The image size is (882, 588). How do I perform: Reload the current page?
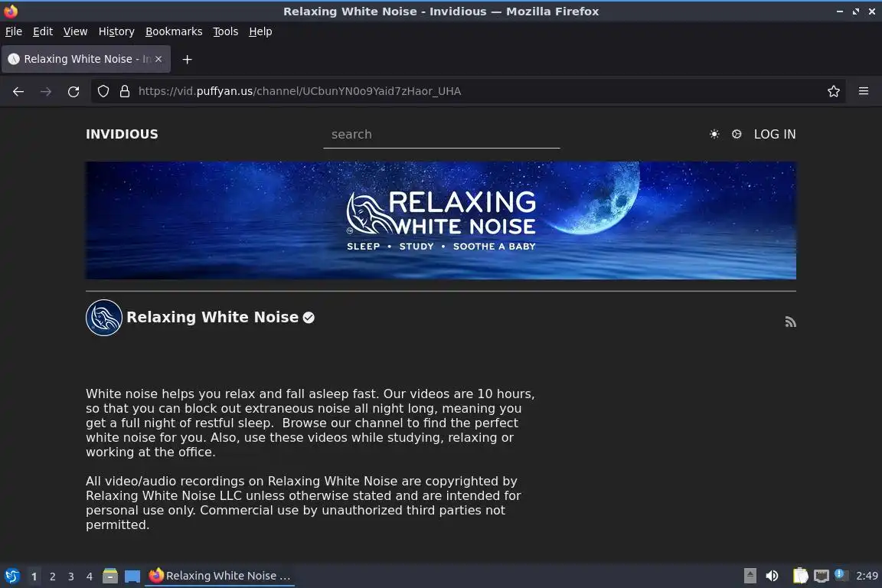click(x=73, y=91)
